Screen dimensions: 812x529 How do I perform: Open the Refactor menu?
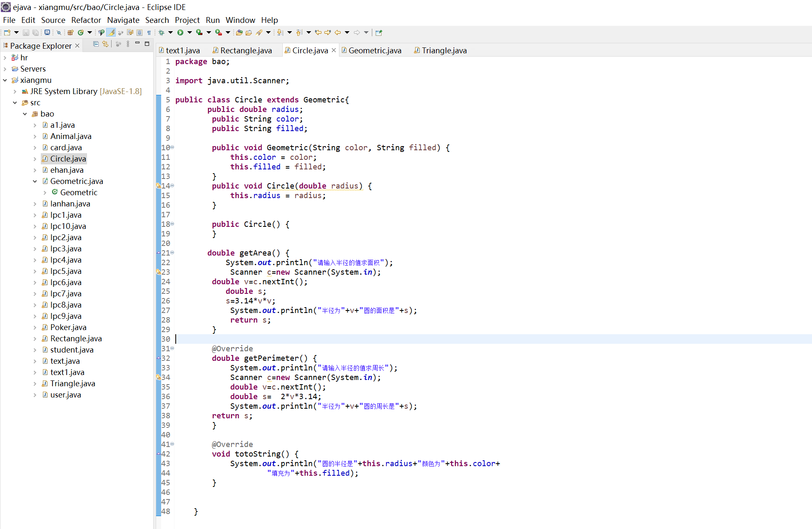86,20
